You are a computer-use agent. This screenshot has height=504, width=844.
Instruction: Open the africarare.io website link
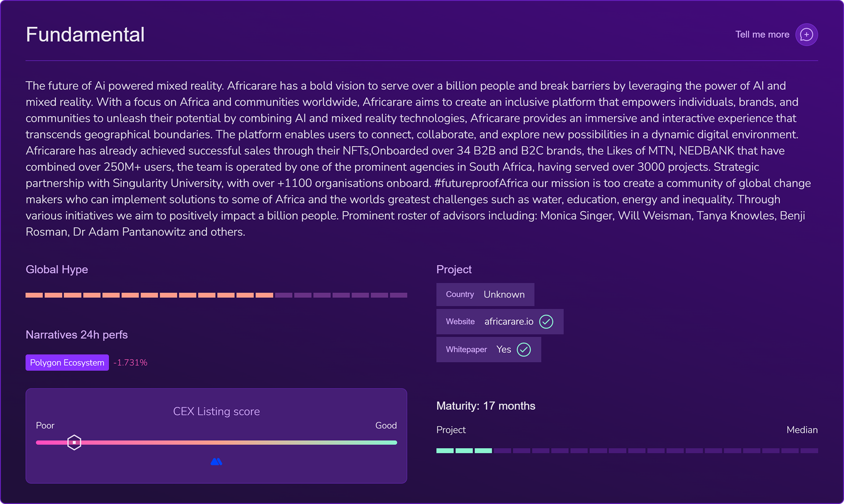click(x=509, y=322)
